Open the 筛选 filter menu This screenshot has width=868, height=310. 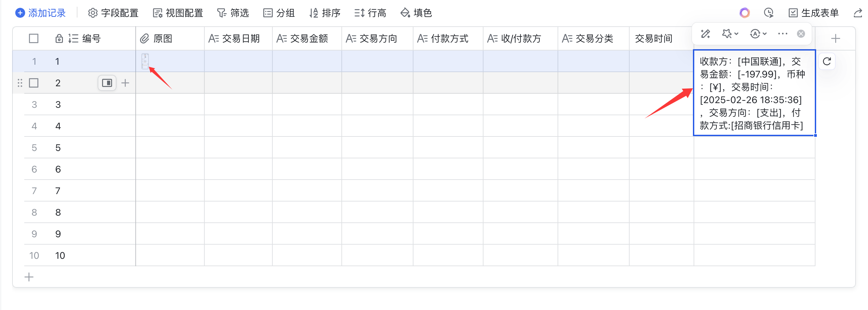[x=233, y=13]
